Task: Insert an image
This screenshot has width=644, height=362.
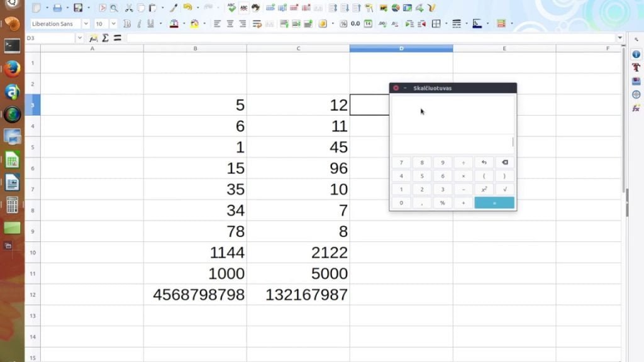Action: click(383, 8)
